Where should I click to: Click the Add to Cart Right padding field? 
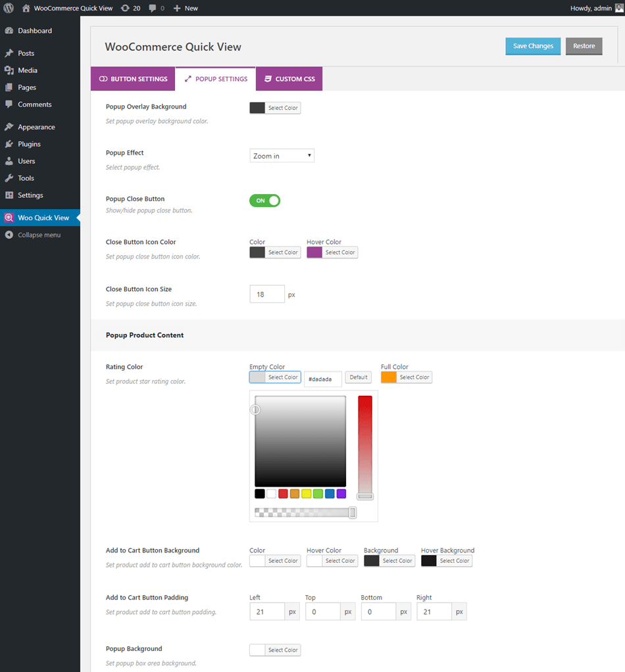434,612
